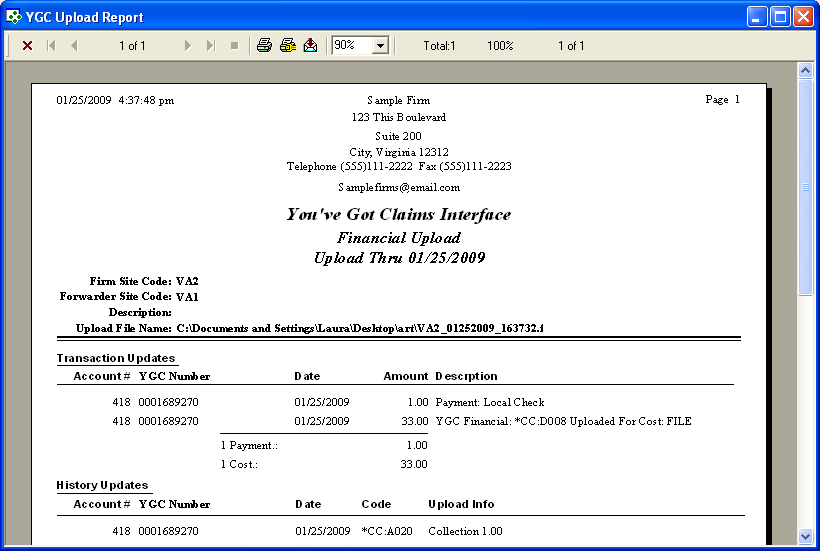
Task: Print the YGC Upload Report
Action: coord(264,46)
